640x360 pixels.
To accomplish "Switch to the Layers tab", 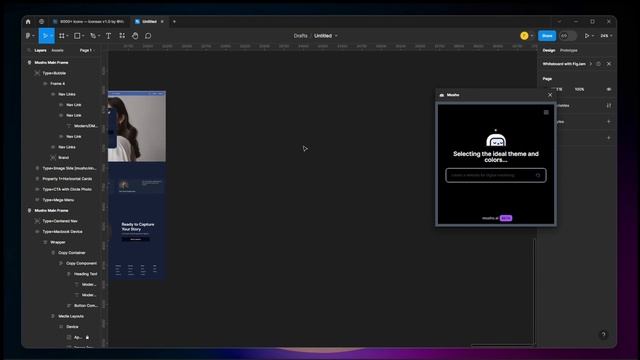I will click(x=40, y=50).
